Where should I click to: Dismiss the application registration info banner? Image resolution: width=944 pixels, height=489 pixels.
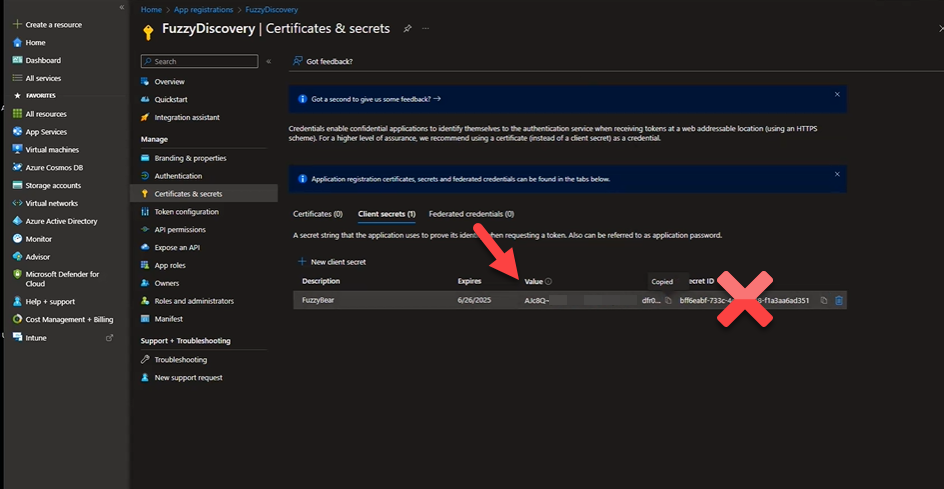pos(837,174)
